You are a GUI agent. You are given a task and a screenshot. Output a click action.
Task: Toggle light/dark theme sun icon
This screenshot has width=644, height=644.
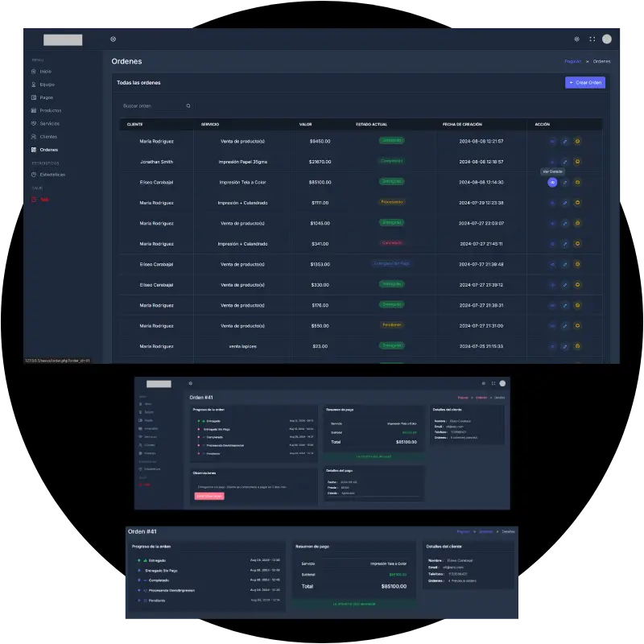click(x=576, y=39)
